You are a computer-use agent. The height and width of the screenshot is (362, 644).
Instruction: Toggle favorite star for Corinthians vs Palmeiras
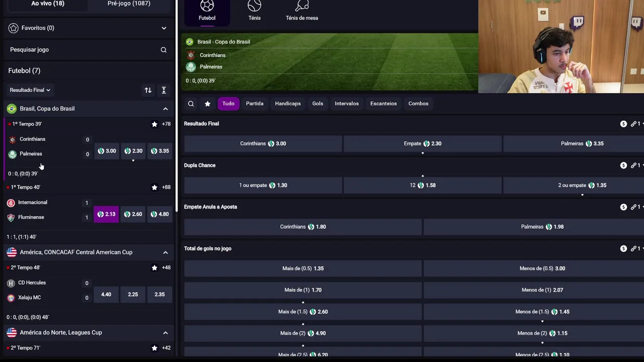pyautogui.click(x=154, y=124)
